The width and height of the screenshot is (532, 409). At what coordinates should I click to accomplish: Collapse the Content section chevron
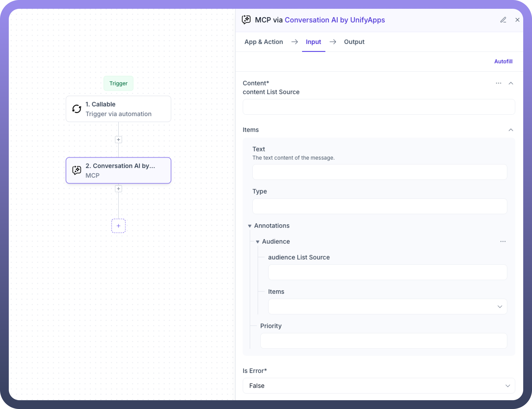pos(511,83)
